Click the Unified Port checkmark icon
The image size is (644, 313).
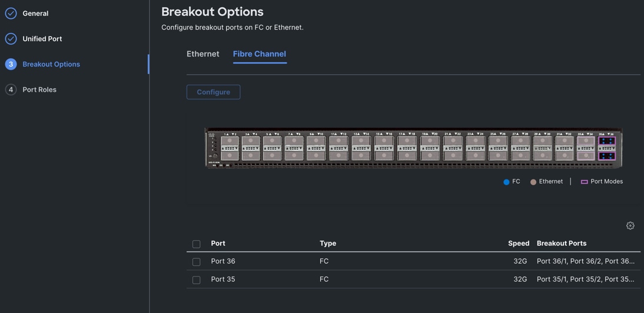click(x=11, y=39)
